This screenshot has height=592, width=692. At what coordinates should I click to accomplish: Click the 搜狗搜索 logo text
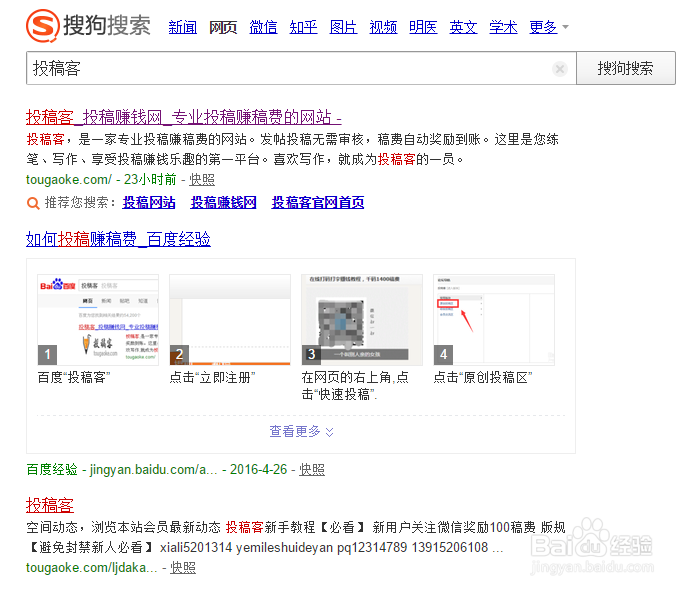[x=107, y=25]
